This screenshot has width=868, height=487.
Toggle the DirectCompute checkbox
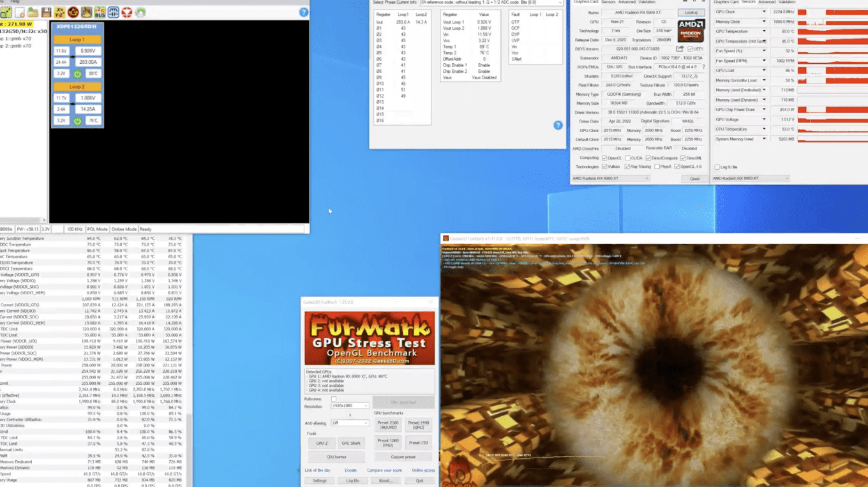click(648, 158)
